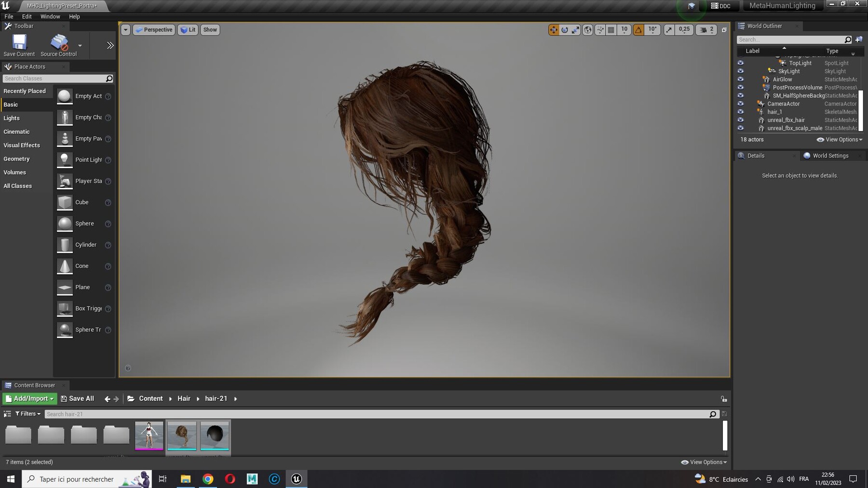
Task: Click the Lit view mode button
Action: (x=188, y=30)
